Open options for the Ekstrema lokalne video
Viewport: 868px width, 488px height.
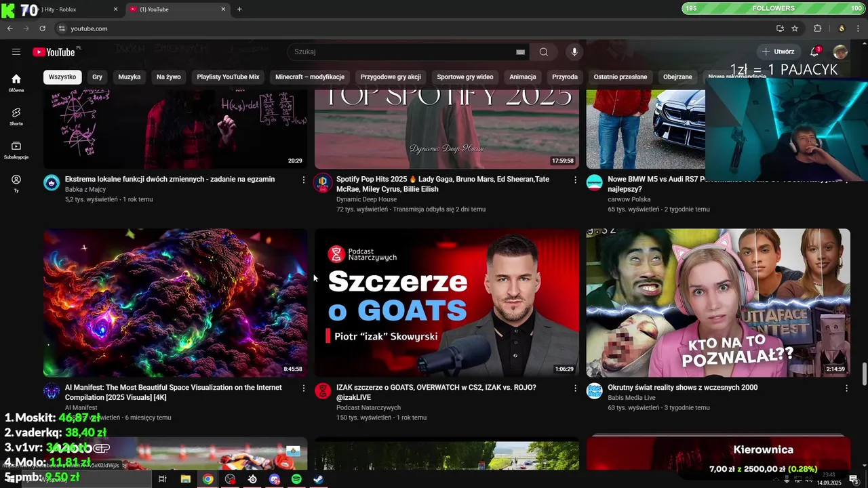(x=303, y=180)
